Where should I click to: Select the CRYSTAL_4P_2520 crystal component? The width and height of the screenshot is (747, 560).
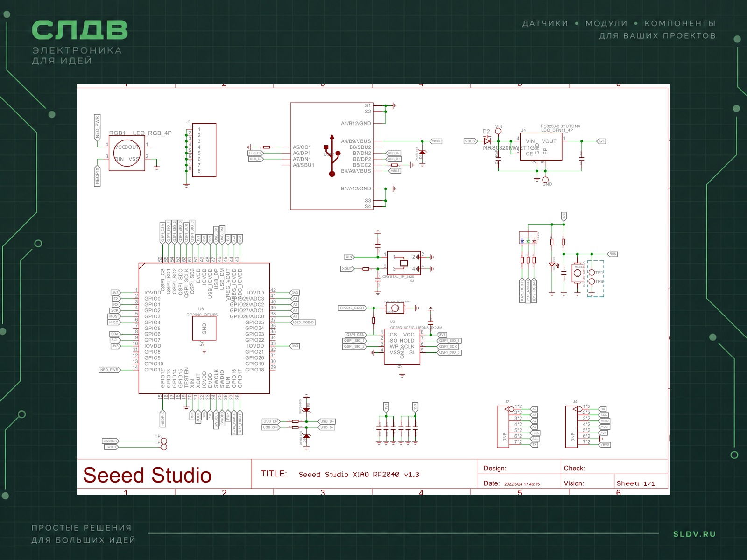(x=404, y=262)
